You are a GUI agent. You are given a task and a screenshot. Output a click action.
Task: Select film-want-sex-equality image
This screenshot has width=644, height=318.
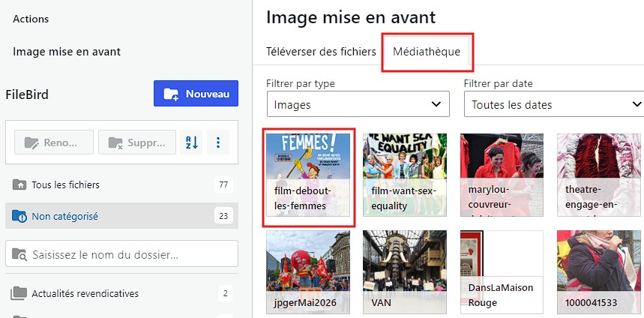click(x=405, y=175)
